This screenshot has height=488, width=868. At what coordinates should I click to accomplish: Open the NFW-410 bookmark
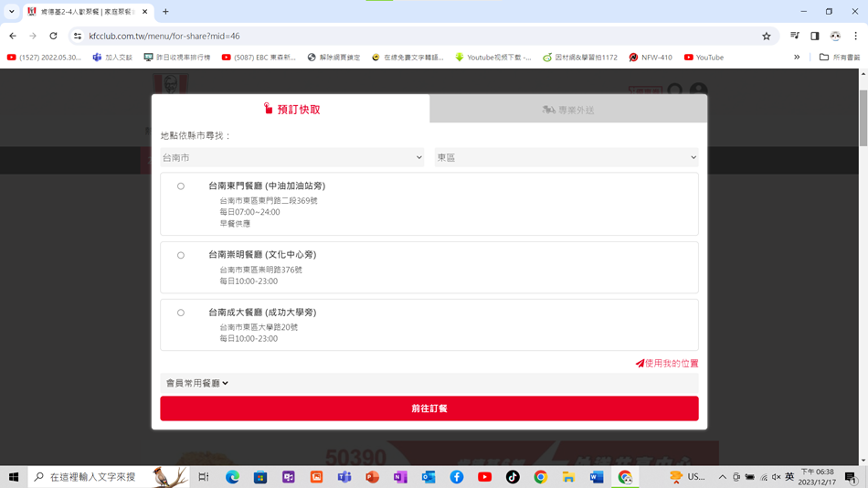point(651,57)
